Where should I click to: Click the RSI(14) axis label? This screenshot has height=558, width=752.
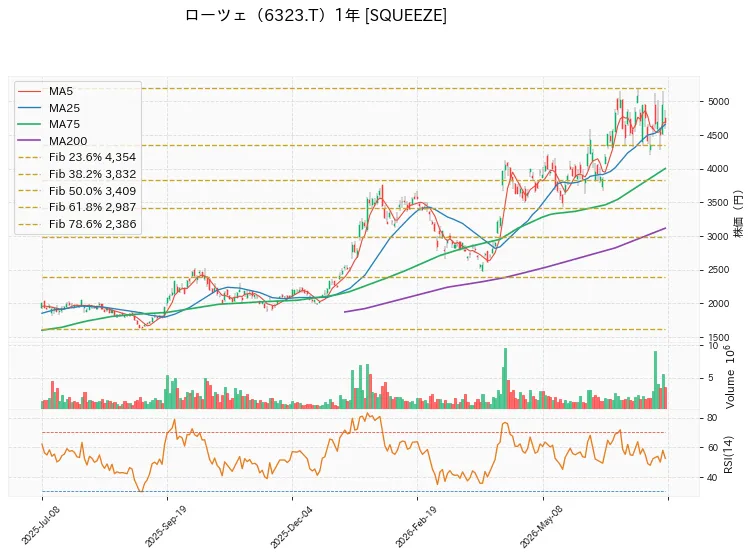(x=728, y=455)
